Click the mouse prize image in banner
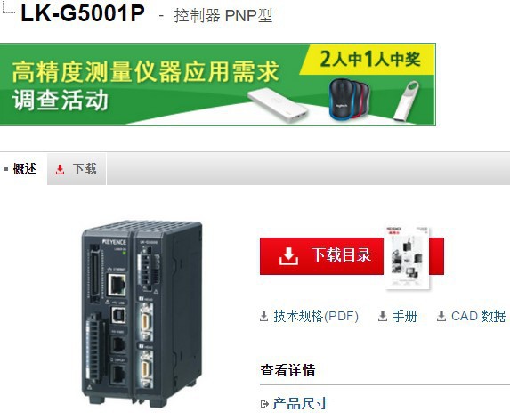 pyautogui.click(x=349, y=99)
